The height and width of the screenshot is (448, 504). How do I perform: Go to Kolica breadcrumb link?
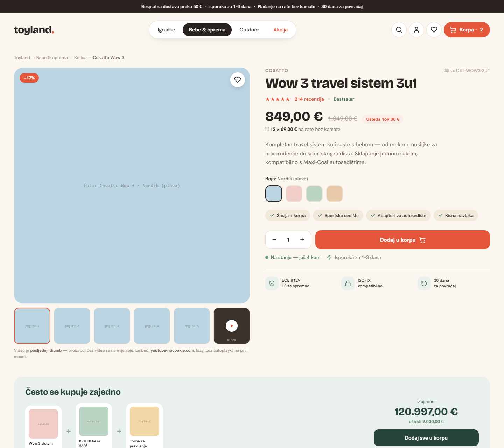(x=80, y=58)
